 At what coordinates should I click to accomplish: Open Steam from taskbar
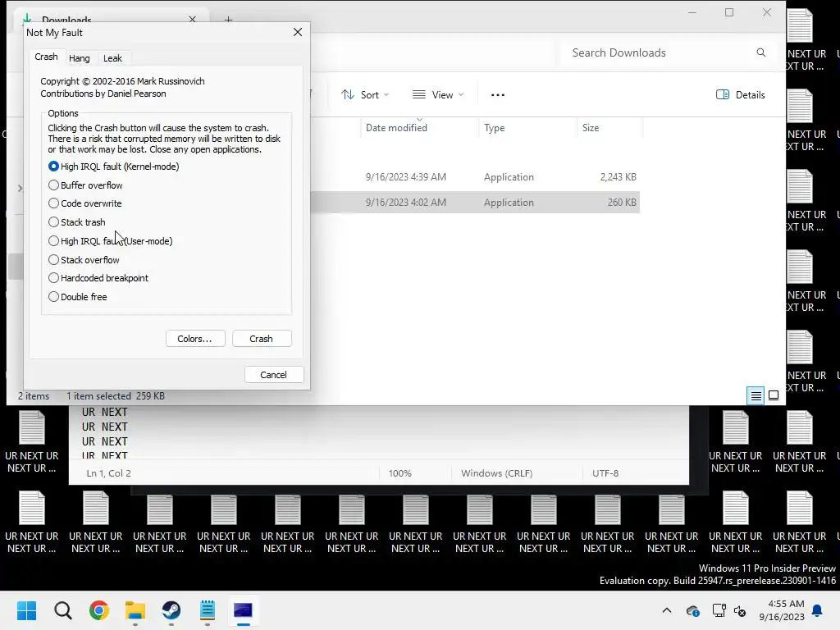(x=171, y=610)
